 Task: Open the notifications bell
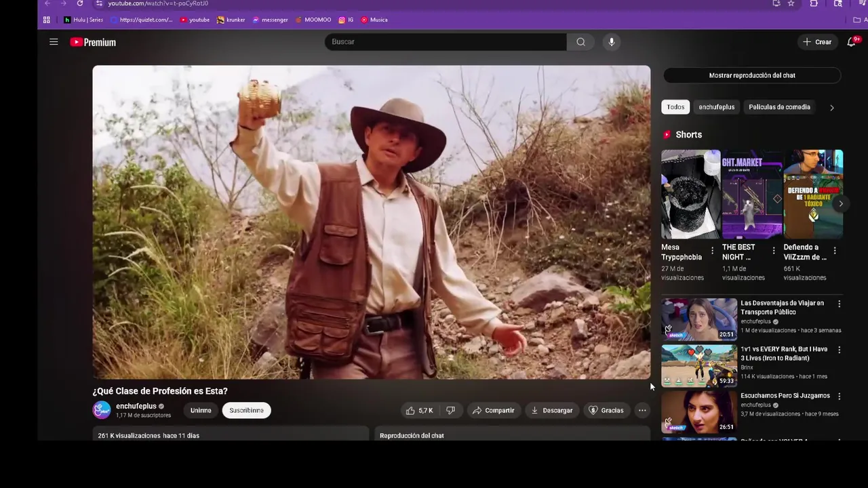851,42
